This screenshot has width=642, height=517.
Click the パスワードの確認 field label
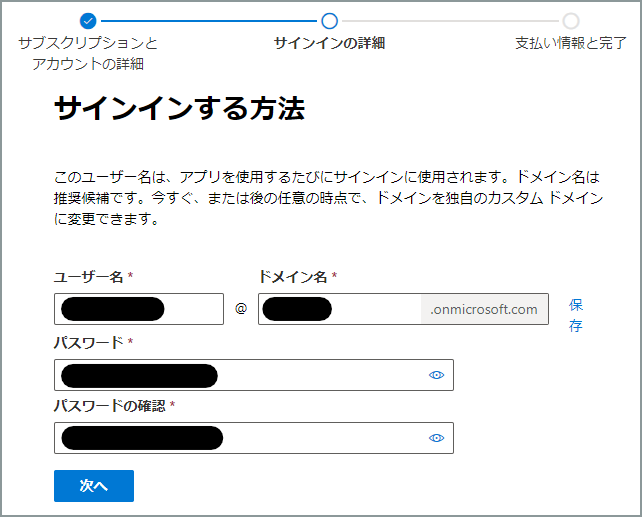110,406
